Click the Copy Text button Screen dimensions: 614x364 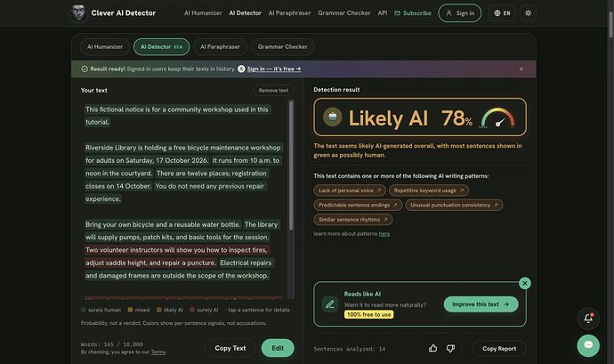pos(230,348)
